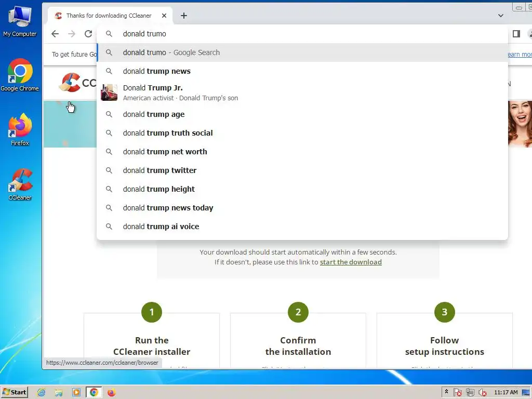Close the CCleaner download tab
This screenshot has width=532, height=399.
pyautogui.click(x=164, y=16)
